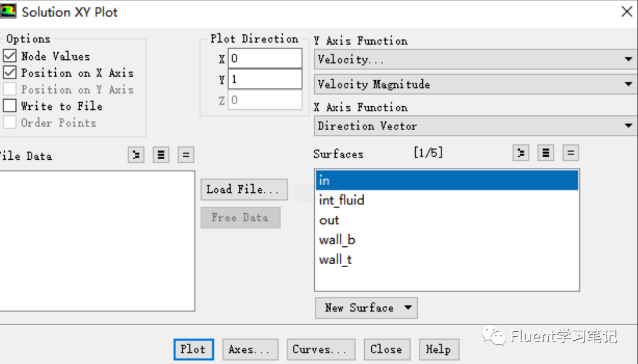Uncheck the Node Values option
Viewport: 638px width, 364px height.
tap(10, 56)
